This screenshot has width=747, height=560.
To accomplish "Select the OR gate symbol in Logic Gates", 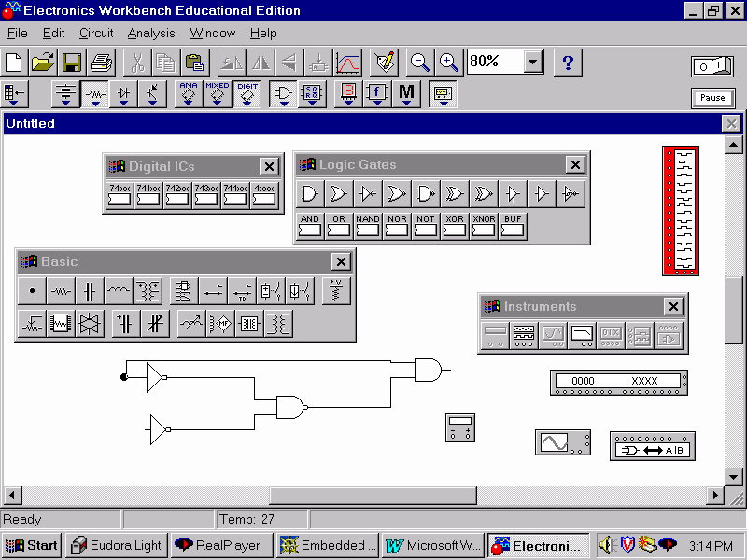I will [339, 194].
